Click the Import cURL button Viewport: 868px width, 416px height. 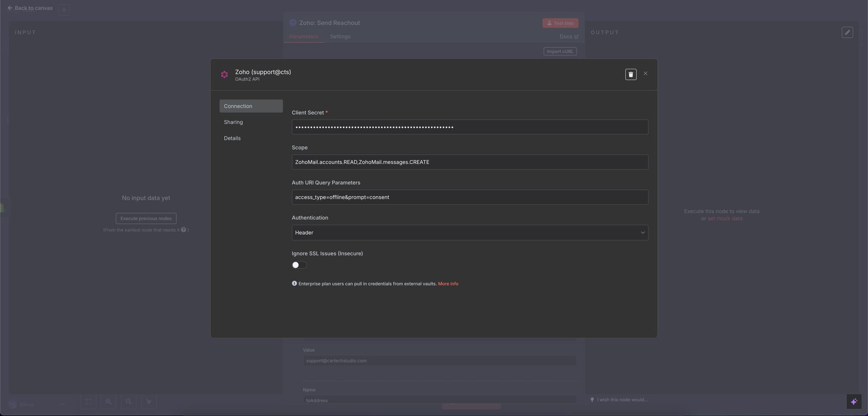560,52
